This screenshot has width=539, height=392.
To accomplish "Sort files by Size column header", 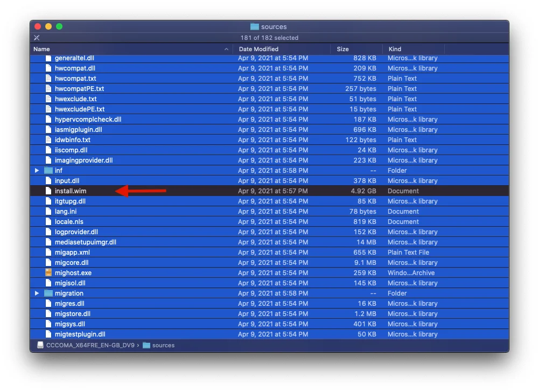I will pyautogui.click(x=342, y=49).
